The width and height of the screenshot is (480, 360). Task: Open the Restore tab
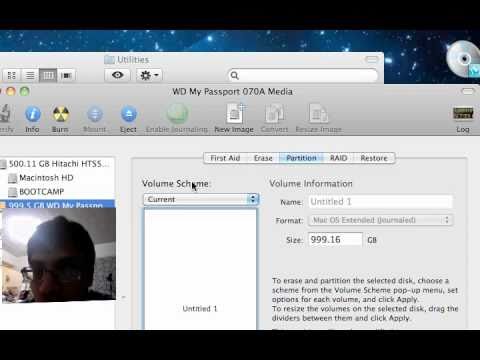click(x=374, y=158)
